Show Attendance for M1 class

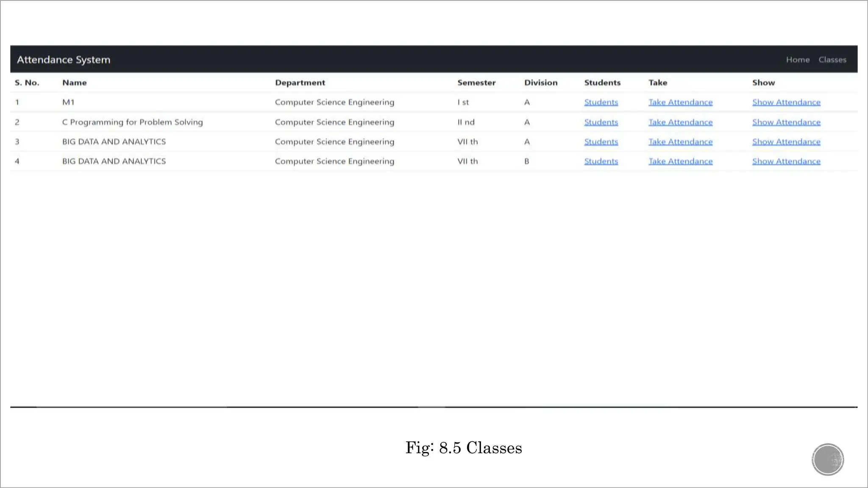tap(786, 102)
